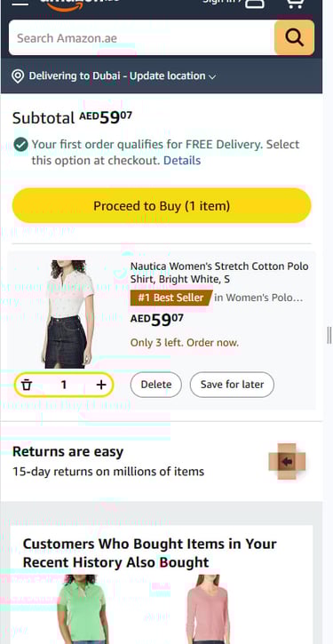This screenshot has height=644, width=333.
Task: Click Save for later button
Action: click(x=232, y=385)
